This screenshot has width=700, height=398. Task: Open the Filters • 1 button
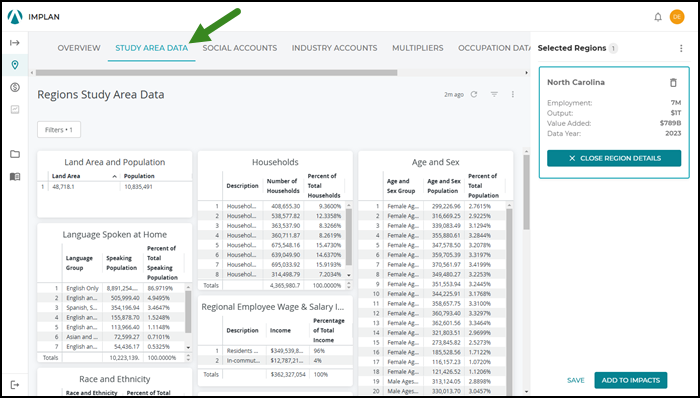click(x=59, y=130)
